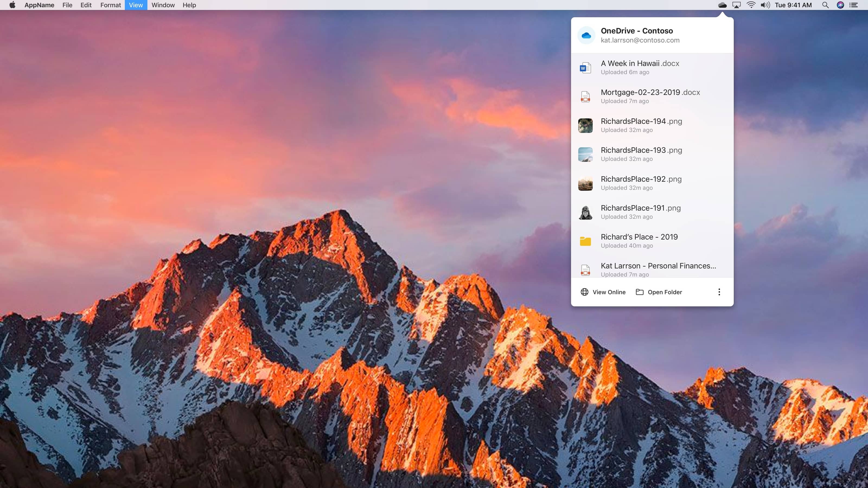The height and width of the screenshot is (488, 868).
Task: Click the volume icon in the menu bar
Action: click(x=765, y=5)
